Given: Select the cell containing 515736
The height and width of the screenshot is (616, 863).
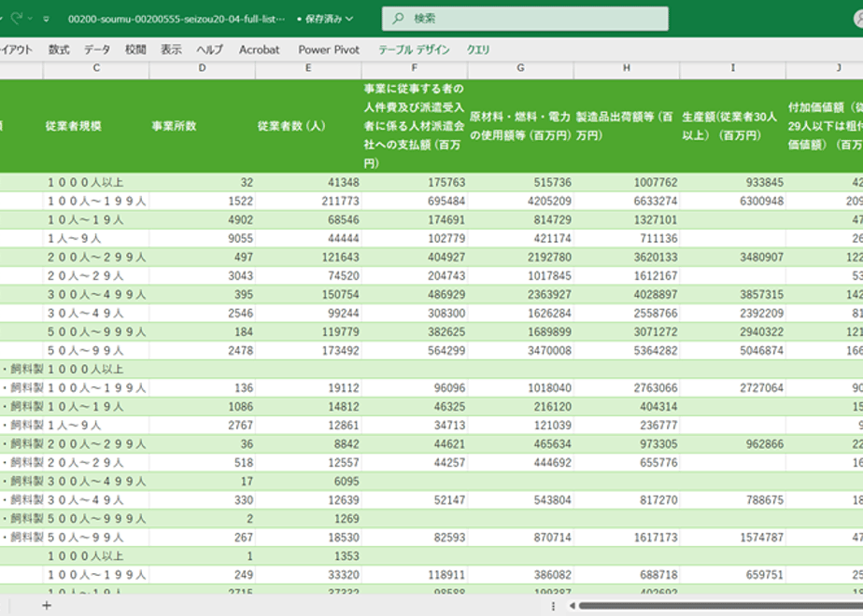Looking at the screenshot, I should click(x=520, y=182).
